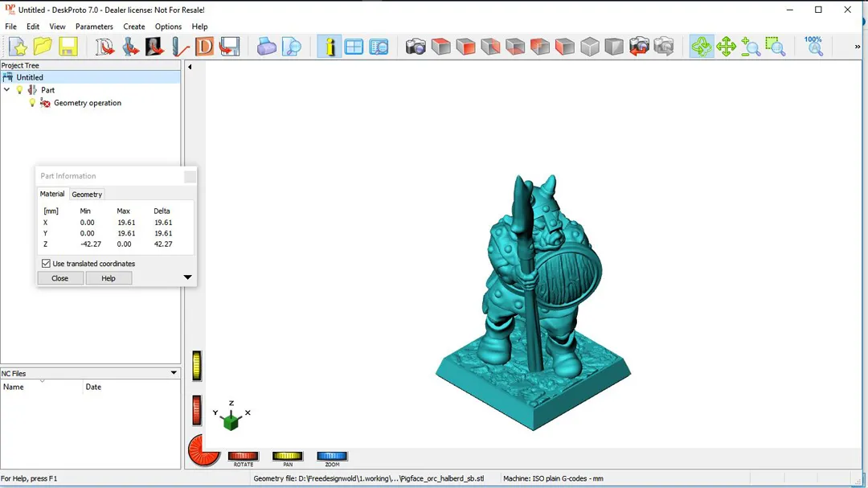
Task: Collapse the Part tree node
Action: point(7,90)
